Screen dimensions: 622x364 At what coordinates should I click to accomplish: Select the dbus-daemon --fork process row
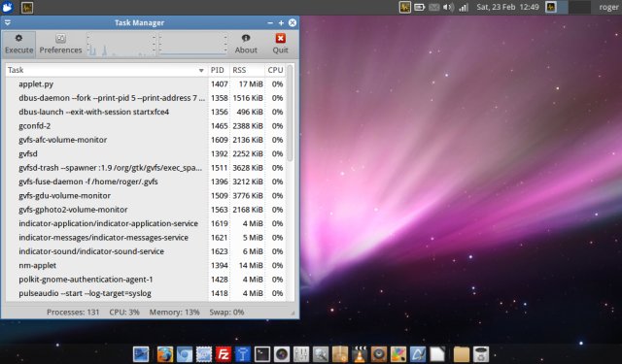click(146, 98)
